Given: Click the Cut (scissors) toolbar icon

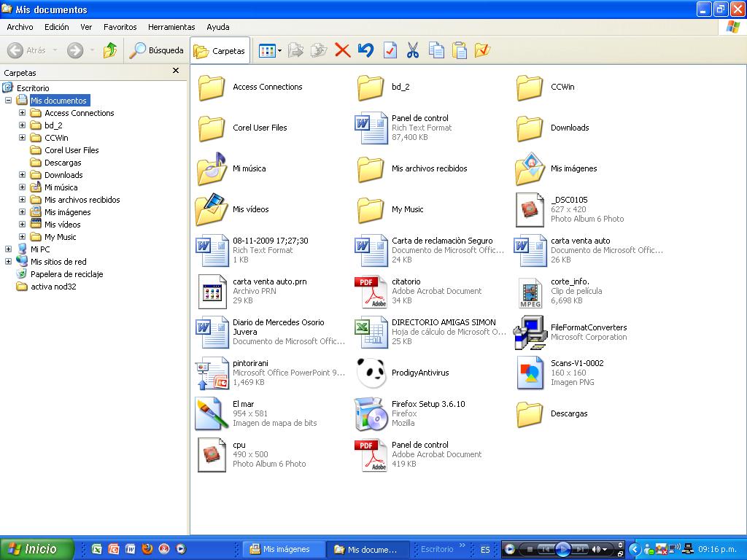Looking at the screenshot, I should pos(412,50).
